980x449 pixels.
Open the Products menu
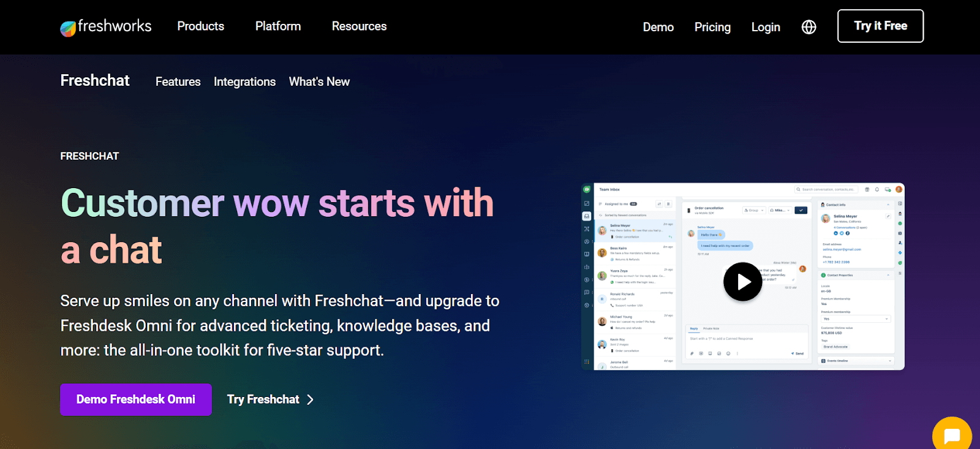coord(200,26)
